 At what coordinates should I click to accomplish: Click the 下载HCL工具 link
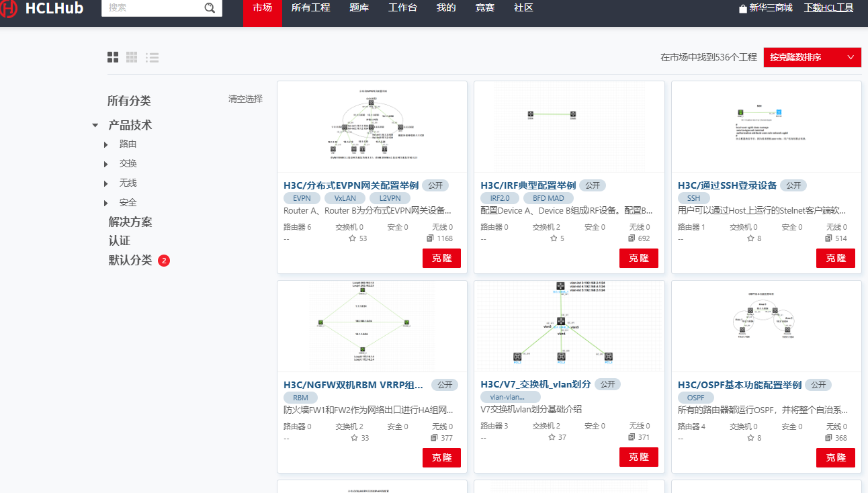pos(828,8)
